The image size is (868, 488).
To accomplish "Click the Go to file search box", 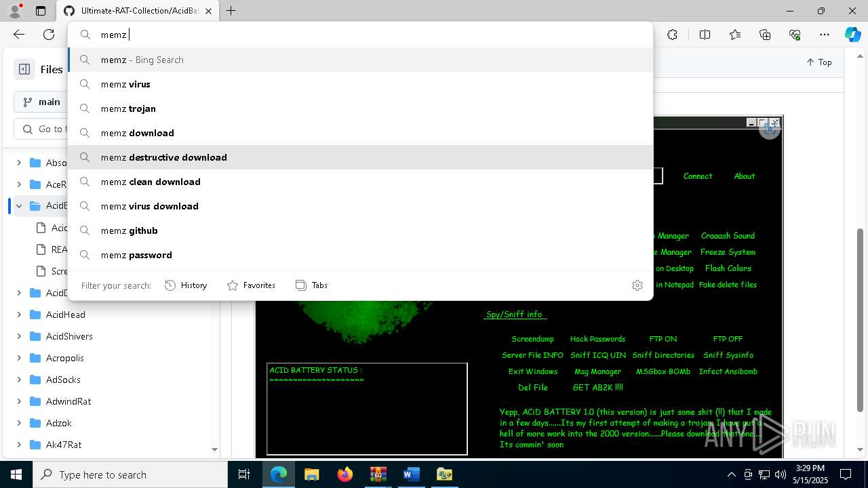I will [42, 129].
